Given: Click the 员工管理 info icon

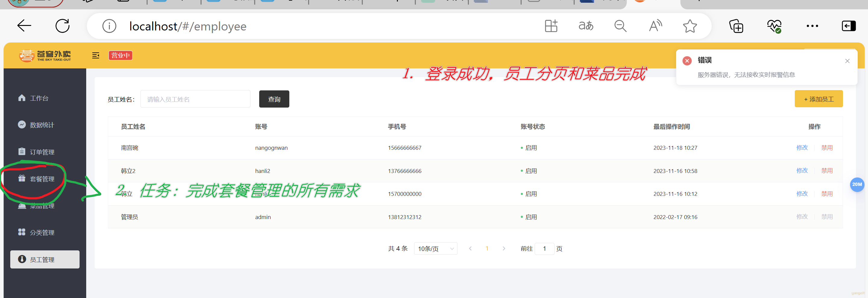Looking at the screenshot, I should coord(22,259).
